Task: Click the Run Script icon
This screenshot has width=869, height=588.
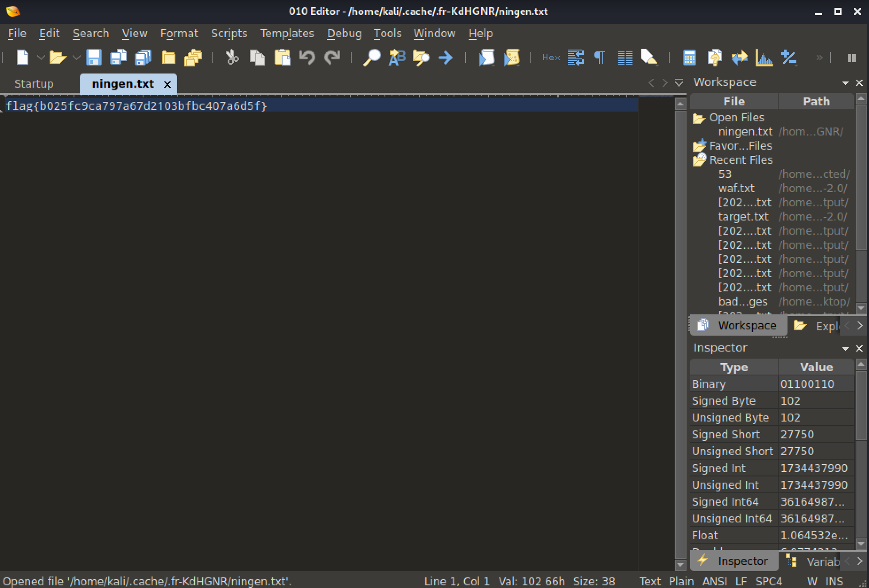Action: (487, 58)
